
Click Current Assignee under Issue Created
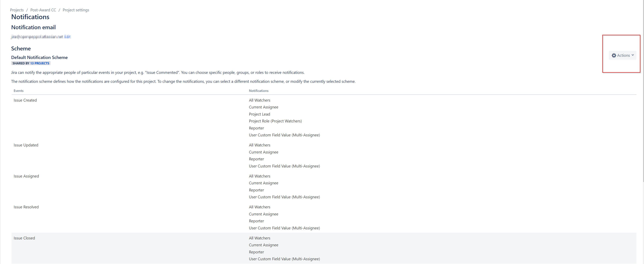tap(263, 107)
